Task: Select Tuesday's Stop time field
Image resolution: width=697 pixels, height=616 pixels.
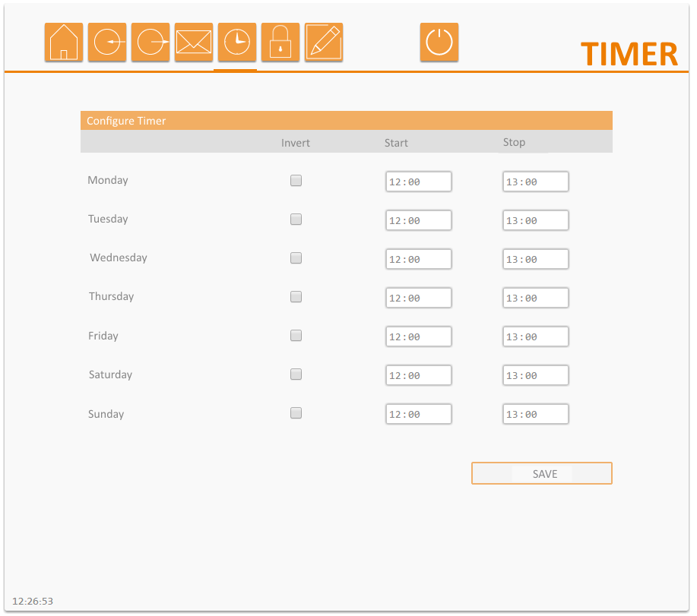Action: coord(535,220)
